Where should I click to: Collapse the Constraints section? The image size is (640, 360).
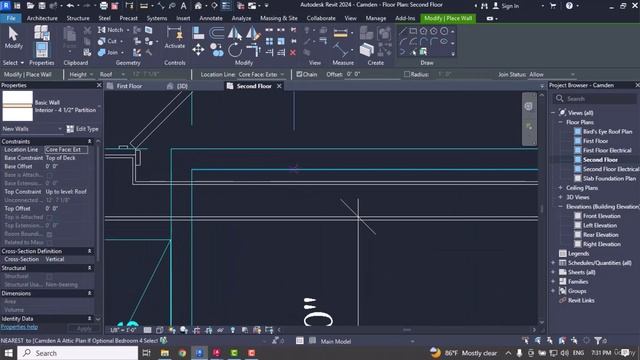(x=89, y=141)
